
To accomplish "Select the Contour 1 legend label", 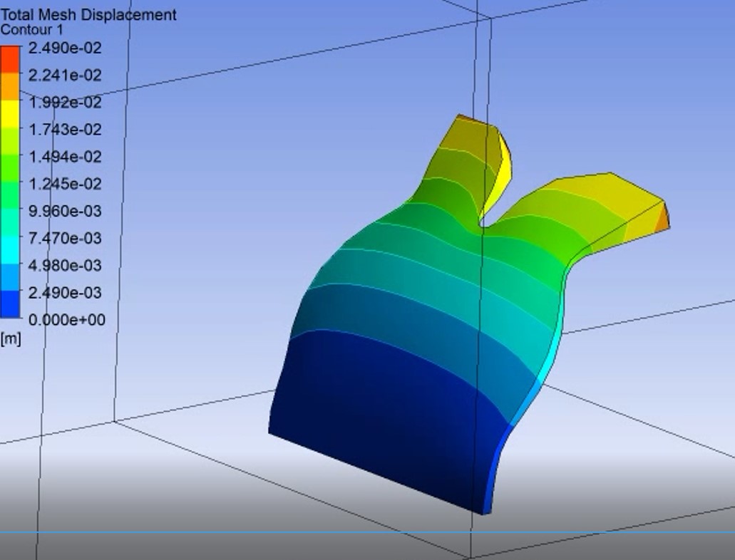I will pyautogui.click(x=31, y=30).
